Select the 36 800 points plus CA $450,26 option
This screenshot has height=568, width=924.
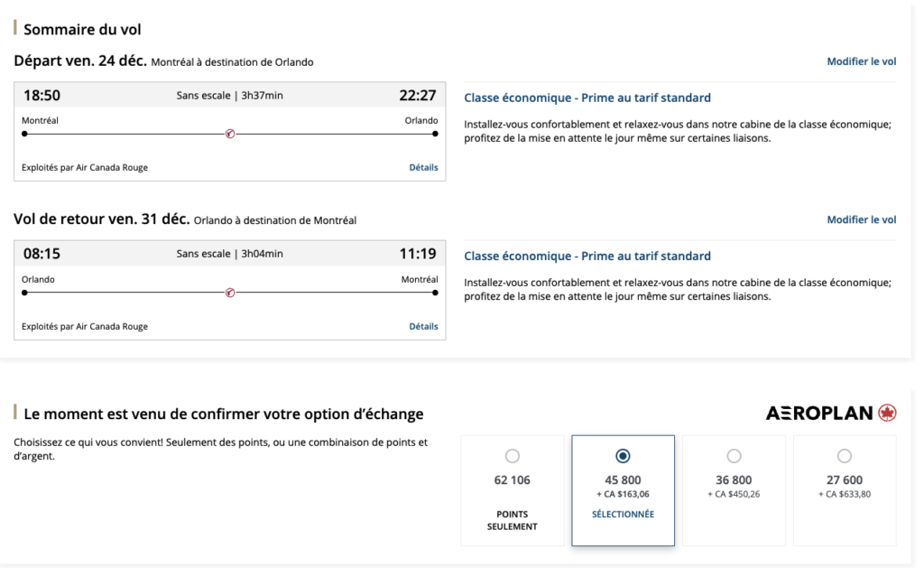pyautogui.click(x=734, y=456)
